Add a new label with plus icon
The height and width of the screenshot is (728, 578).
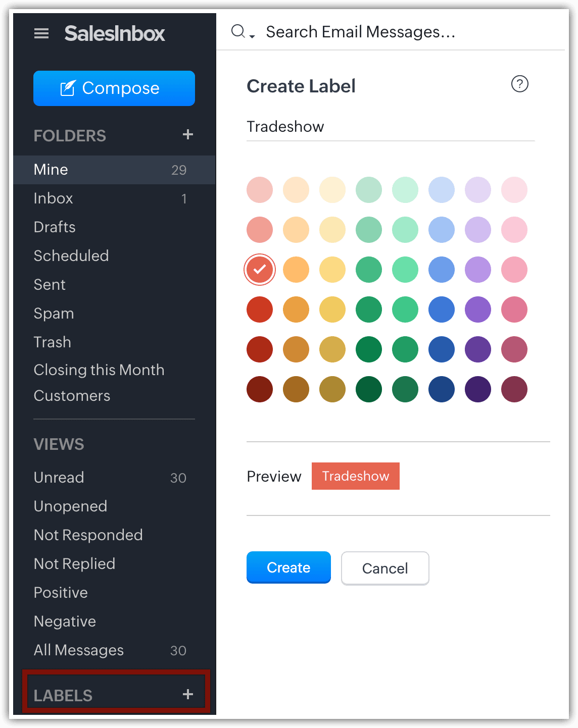click(188, 695)
